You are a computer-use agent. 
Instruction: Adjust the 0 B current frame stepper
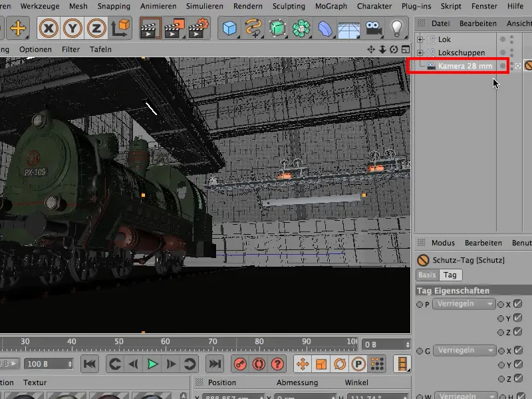pos(408,344)
